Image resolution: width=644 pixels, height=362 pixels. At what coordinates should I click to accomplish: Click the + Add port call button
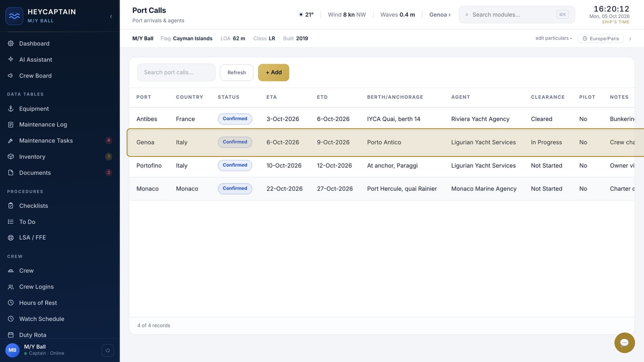273,72
